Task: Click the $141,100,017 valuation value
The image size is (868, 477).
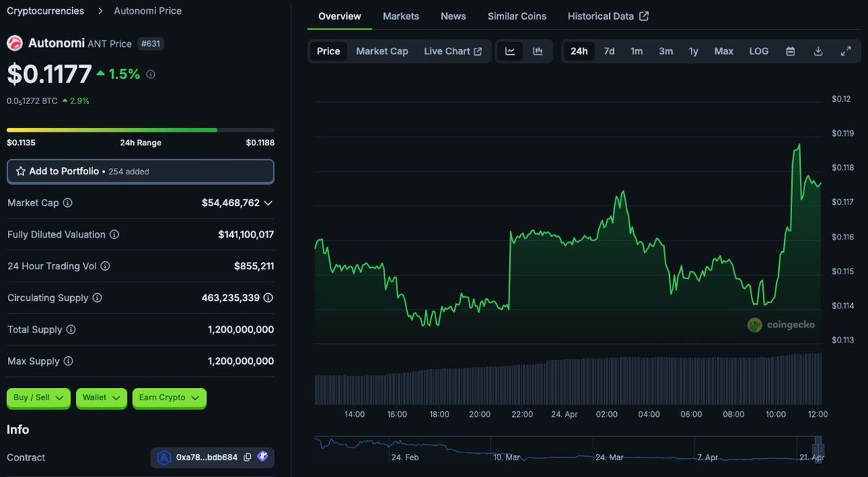Action: point(246,235)
